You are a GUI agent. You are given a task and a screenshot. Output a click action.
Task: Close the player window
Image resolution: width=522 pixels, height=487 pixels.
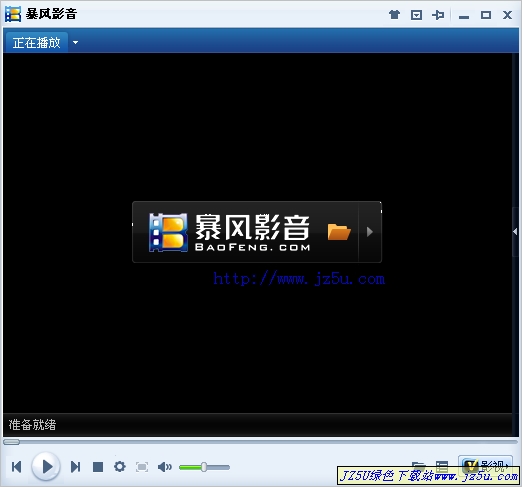click(507, 15)
